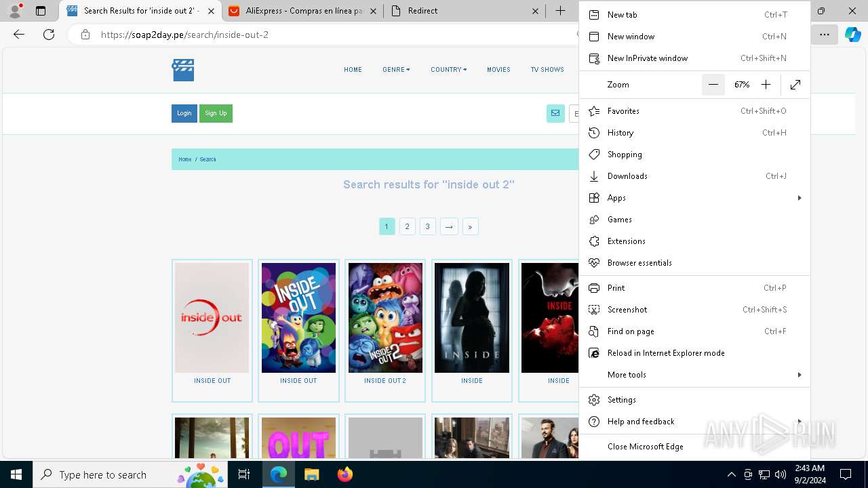The image size is (868, 488).
Task: Close the Redirect tab
Action: pos(536,11)
